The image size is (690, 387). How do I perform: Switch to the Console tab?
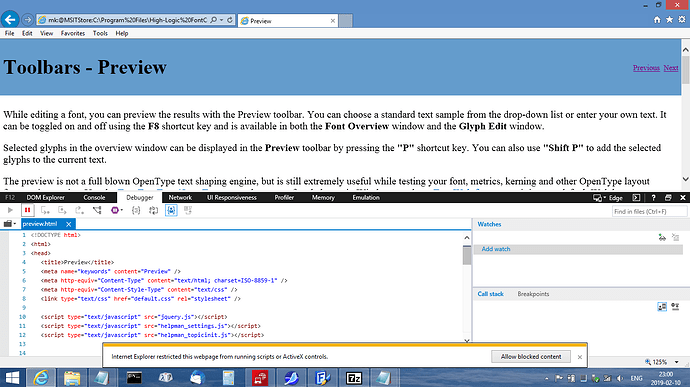point(94,198)
